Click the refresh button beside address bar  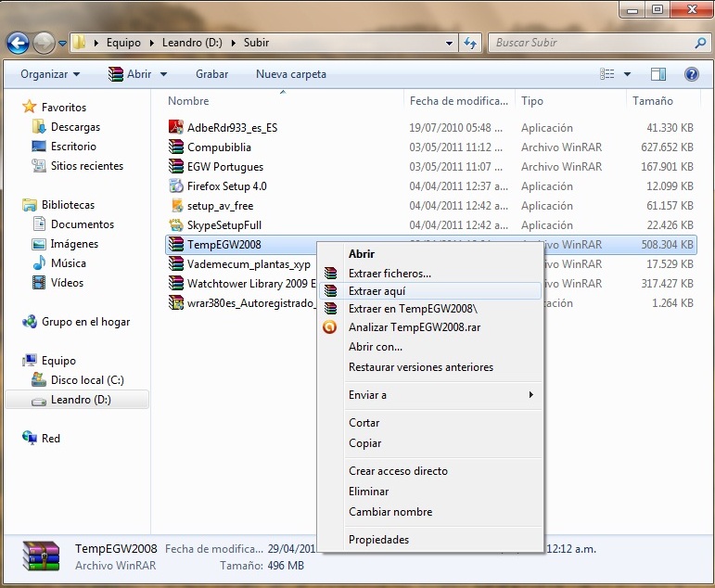pos(470,43)
